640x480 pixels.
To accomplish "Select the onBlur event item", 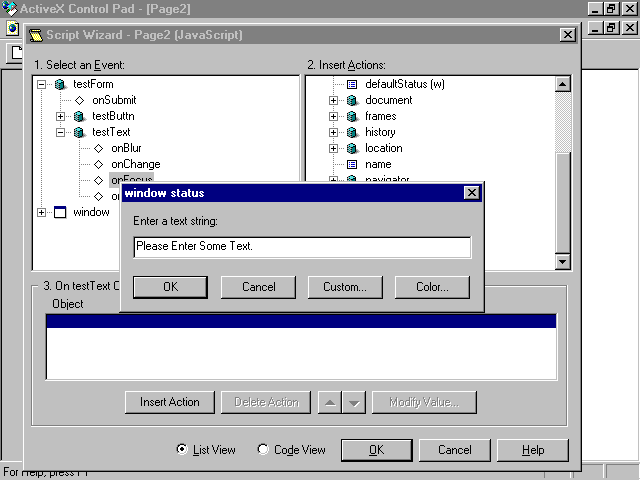I will 128,149.
